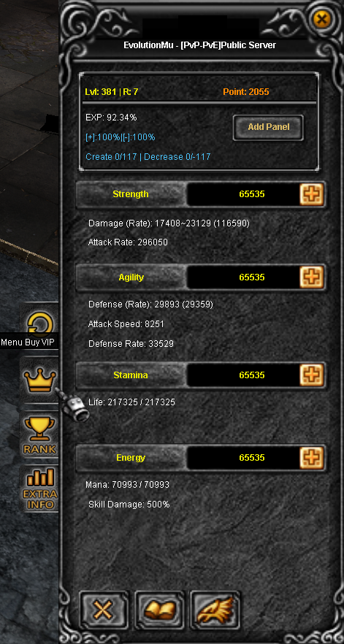Click the X button at bottom left

104,610
